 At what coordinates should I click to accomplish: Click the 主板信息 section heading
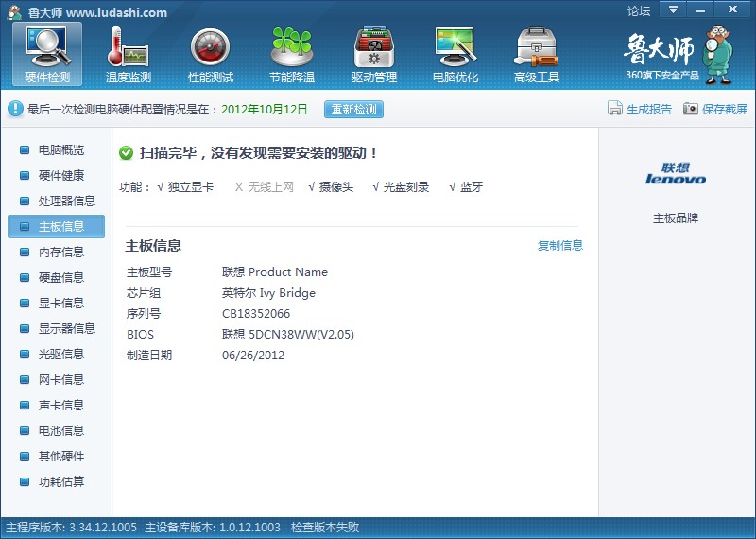[153, 246]
